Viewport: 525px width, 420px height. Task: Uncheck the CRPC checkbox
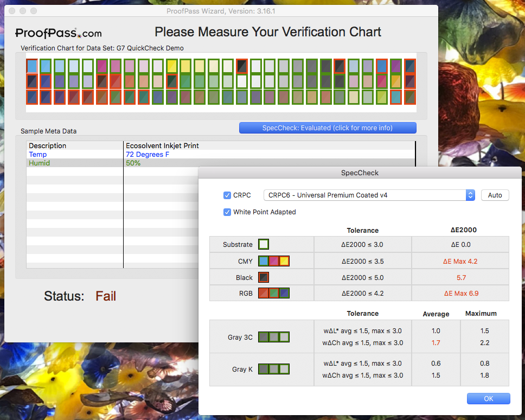(x=227, y=195)
